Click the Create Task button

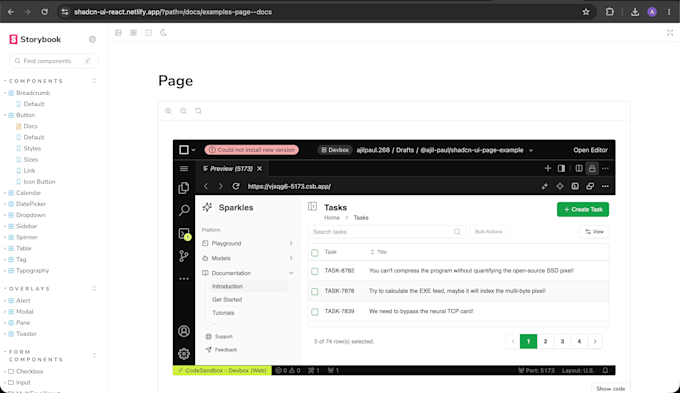[583, 210]
